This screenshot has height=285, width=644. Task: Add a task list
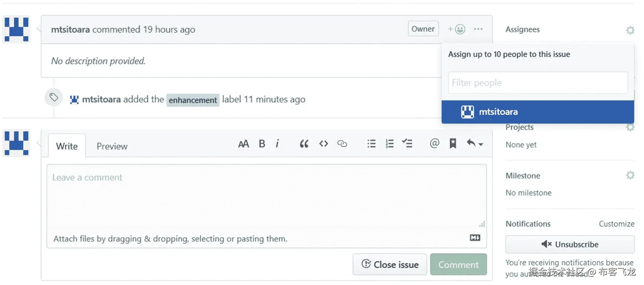407,143
